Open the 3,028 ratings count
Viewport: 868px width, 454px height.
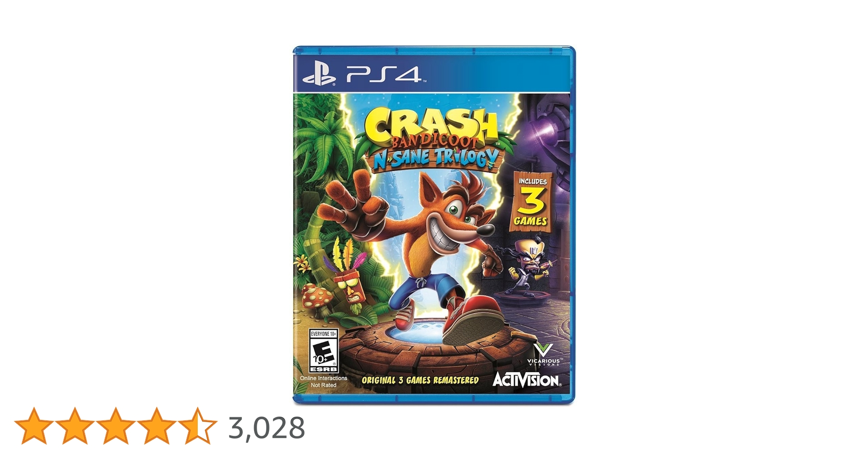(x=267, y=428)
